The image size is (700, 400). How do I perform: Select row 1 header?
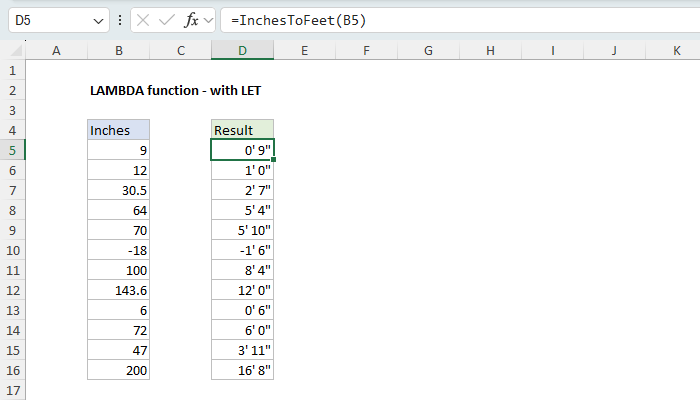(x=12, y=71)
